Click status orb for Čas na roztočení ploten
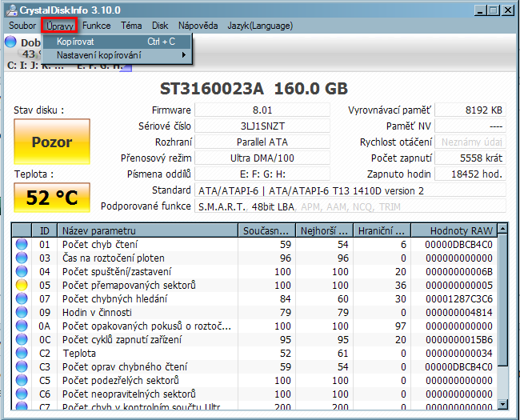This screenshot has width=520, height=420. click(22, 258)
